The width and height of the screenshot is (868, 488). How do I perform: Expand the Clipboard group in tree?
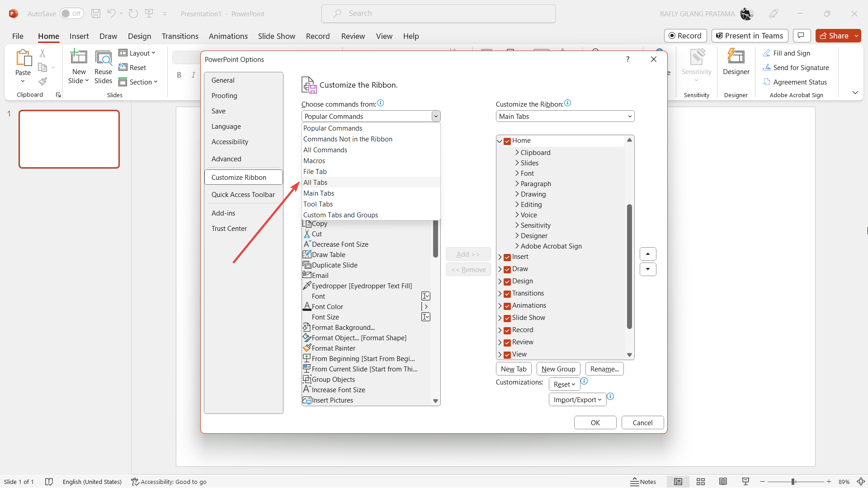point(517,153)
